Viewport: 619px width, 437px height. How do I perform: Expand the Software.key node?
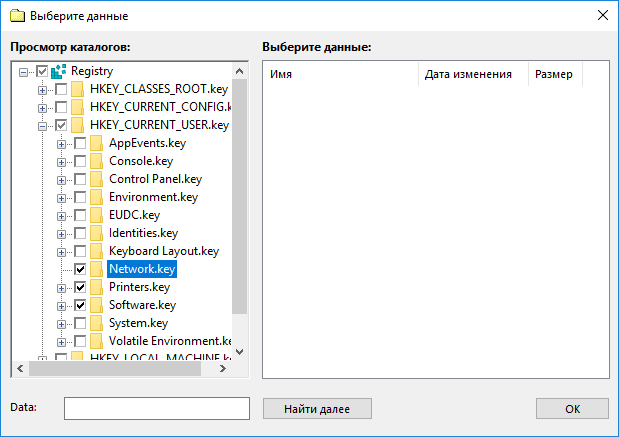point(61,306)
